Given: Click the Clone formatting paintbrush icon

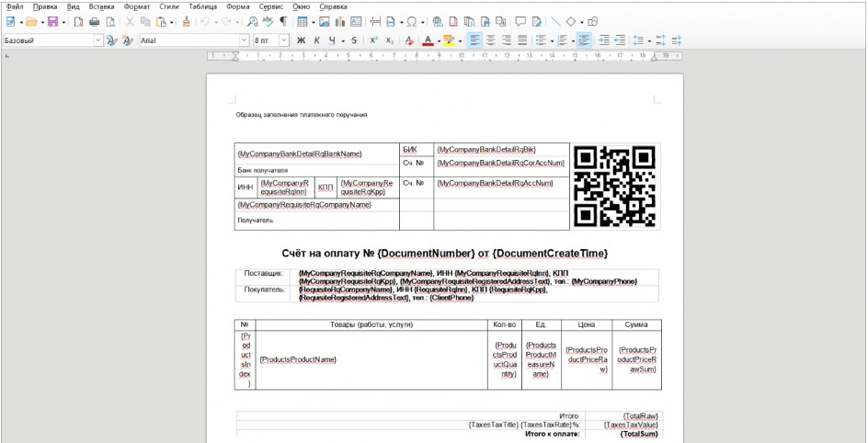Looking at the screenshot, I should coord(187,21).
